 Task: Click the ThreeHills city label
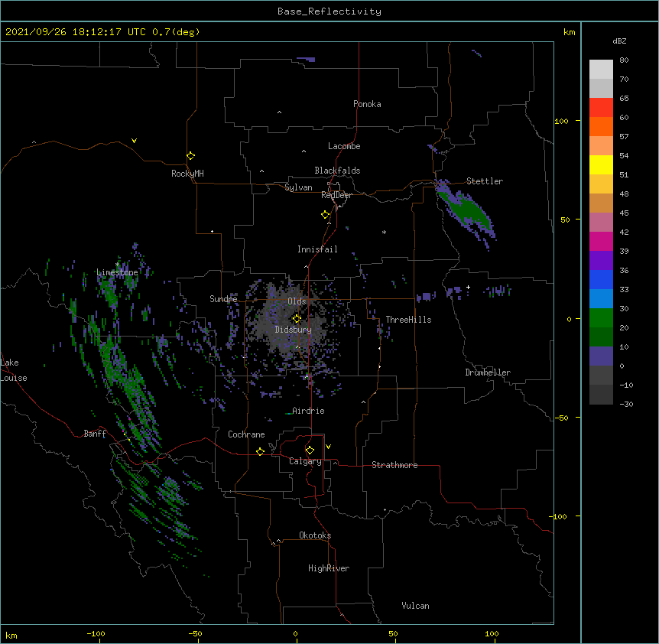pyautogui.click(x=408, y=320)
